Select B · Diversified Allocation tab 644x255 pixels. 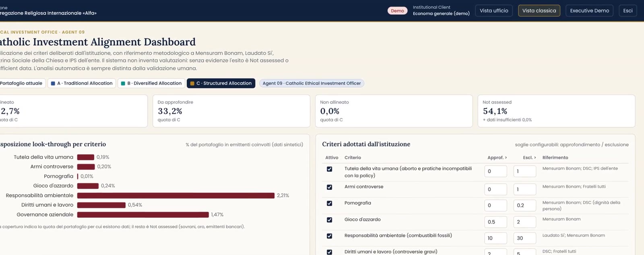pos(151,83)
